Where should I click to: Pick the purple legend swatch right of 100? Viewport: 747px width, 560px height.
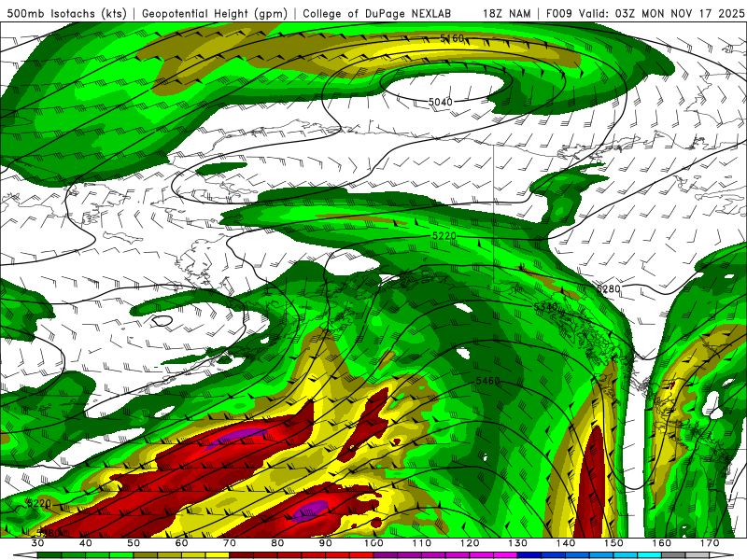386,555
